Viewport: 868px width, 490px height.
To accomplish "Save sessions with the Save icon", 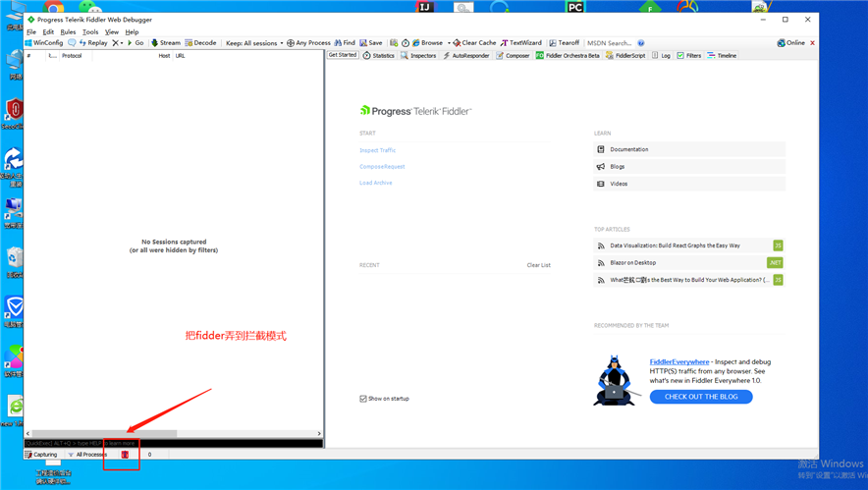I will tap(371, 42).
